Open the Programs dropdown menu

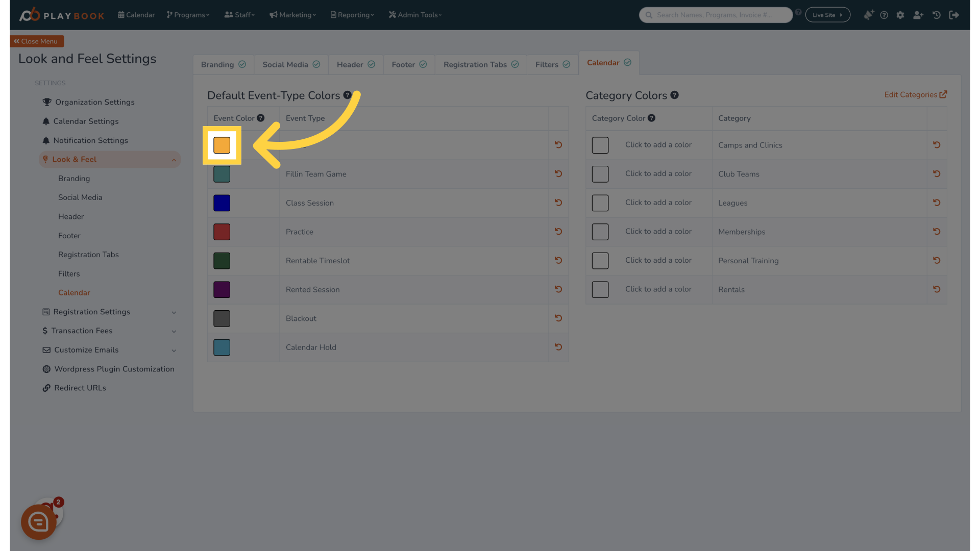click(x=188, y=15)
